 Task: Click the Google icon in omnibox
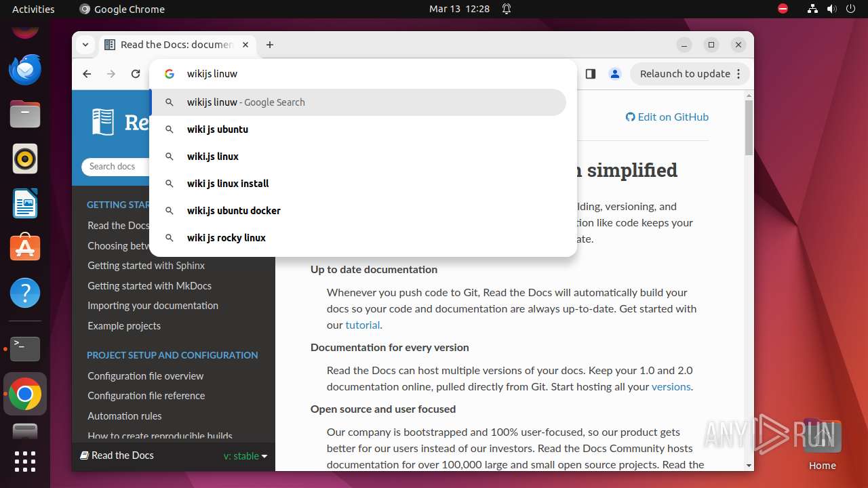[x=170, y=74]
